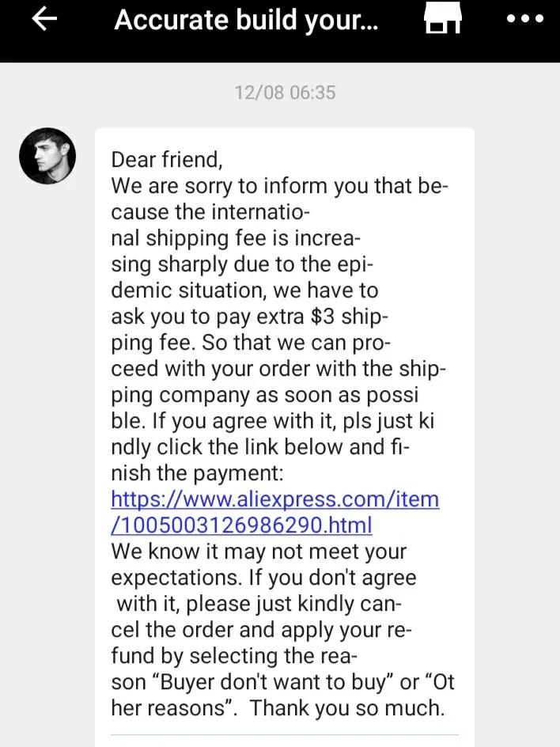
Task: Tap "We know it may not meet your" line
Action: [258, 551]
